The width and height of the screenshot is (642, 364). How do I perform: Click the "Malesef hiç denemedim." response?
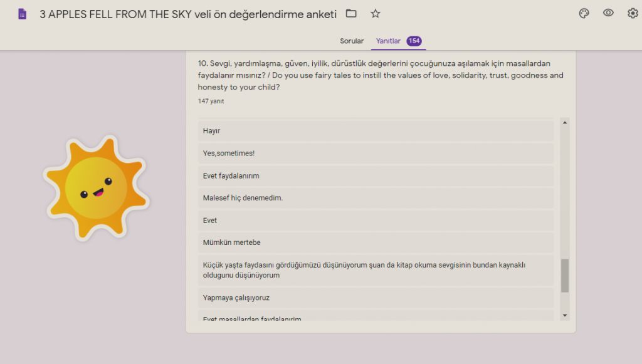pos(376,198)
